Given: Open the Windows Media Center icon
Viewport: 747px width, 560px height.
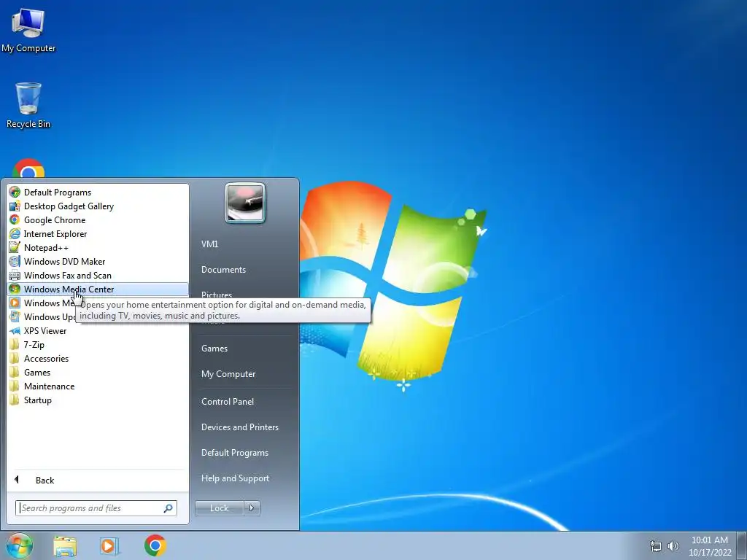Looking at the screenshot, I should 15,289.
